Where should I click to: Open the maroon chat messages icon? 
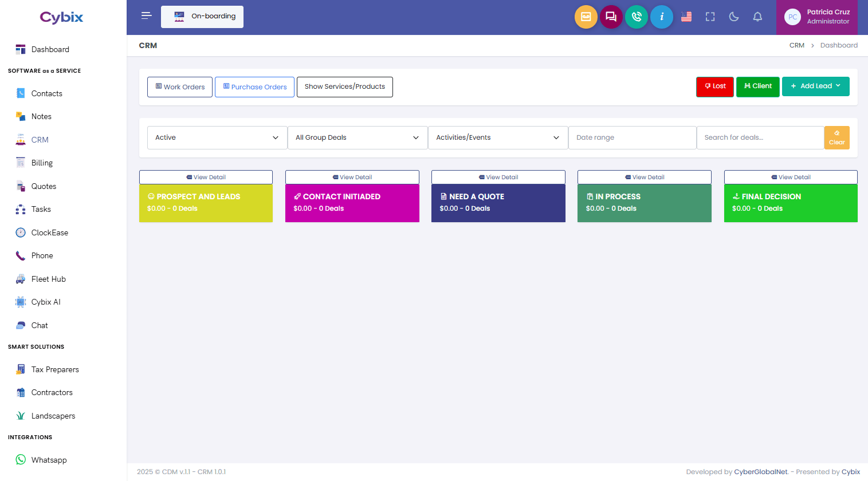pyautogui.click(x=611, y=17)
